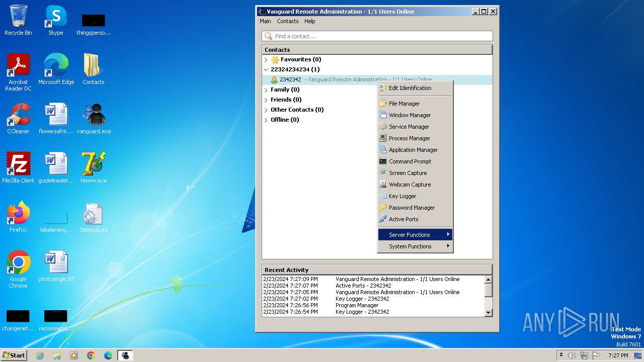Image resolution: width=644 pixels, height=362 pixels.
Task: Open Settings.ini desktop file
Action: (94, 217)
